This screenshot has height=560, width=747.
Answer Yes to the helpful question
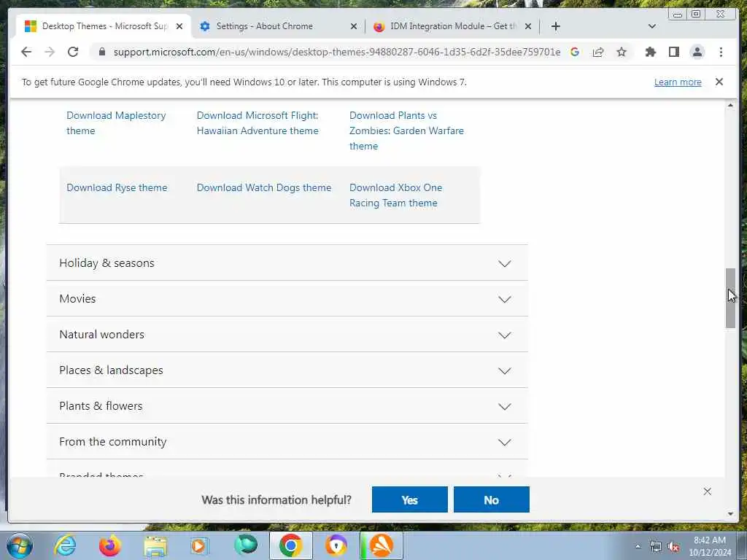410,499
